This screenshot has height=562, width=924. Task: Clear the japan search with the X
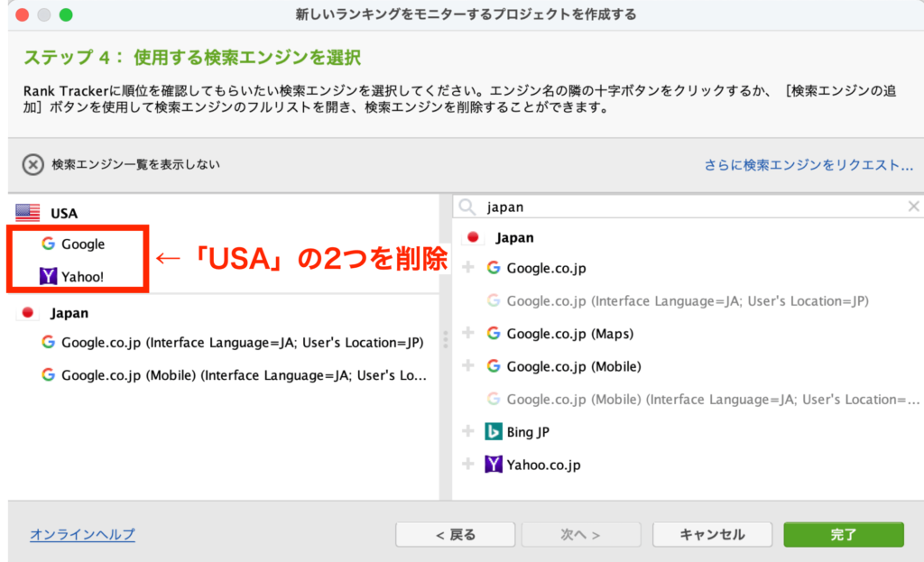click(913, 207)
